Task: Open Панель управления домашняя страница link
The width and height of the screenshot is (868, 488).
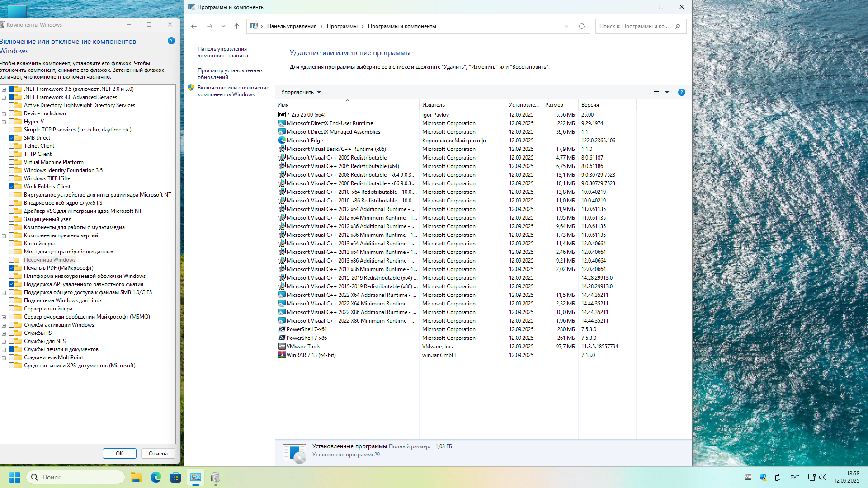Action: (x=225, y=52)
